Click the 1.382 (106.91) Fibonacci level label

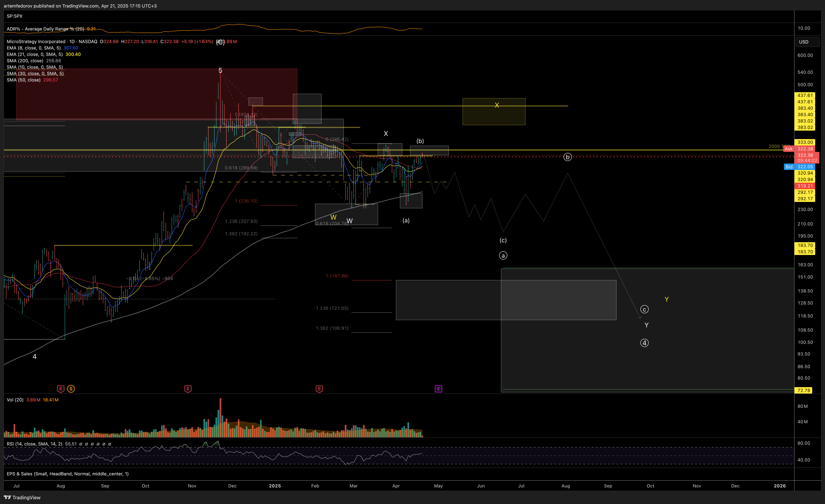pos(332,328)
